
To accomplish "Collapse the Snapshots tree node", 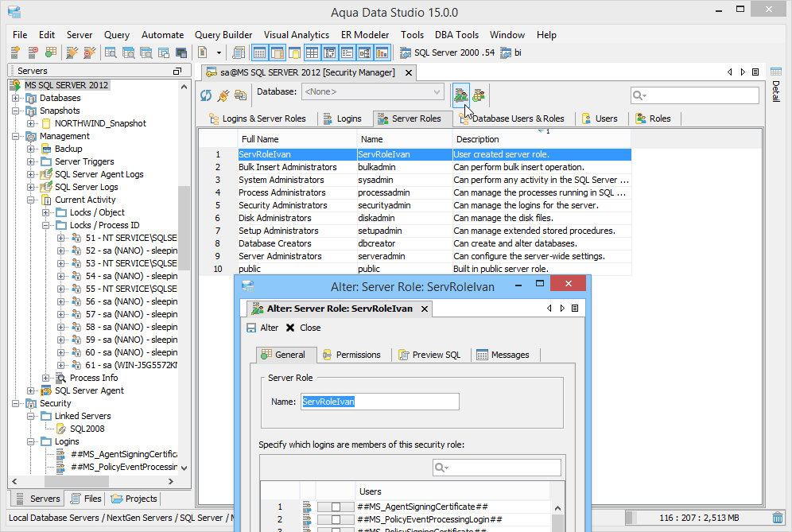I will (x=16, y=111).
